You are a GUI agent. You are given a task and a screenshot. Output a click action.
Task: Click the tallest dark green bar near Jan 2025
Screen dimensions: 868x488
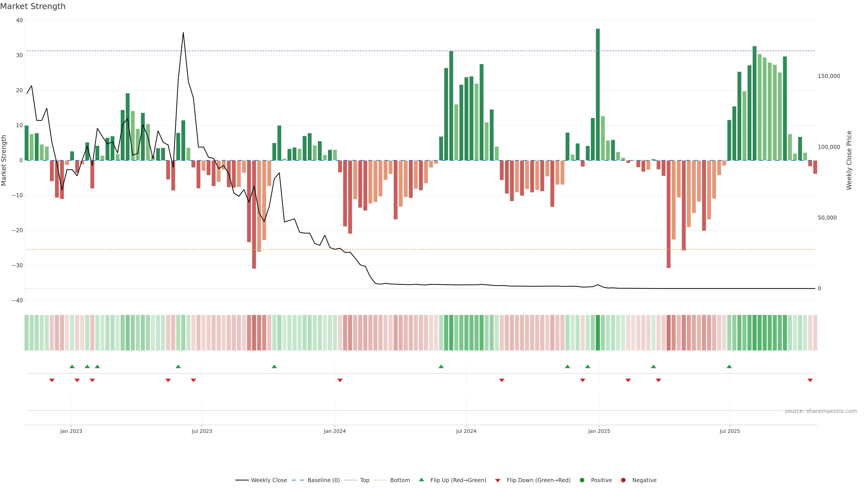(598, 94)
